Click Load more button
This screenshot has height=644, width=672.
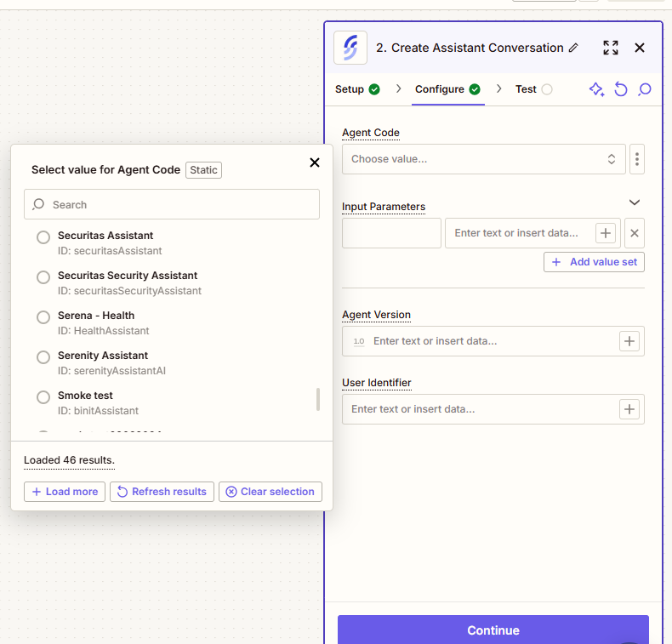tap(65, 492)
